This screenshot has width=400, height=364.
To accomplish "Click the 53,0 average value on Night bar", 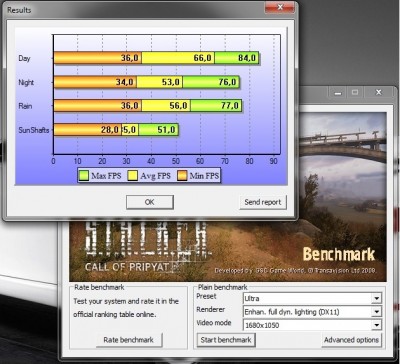I will click(x=171, y=82).
